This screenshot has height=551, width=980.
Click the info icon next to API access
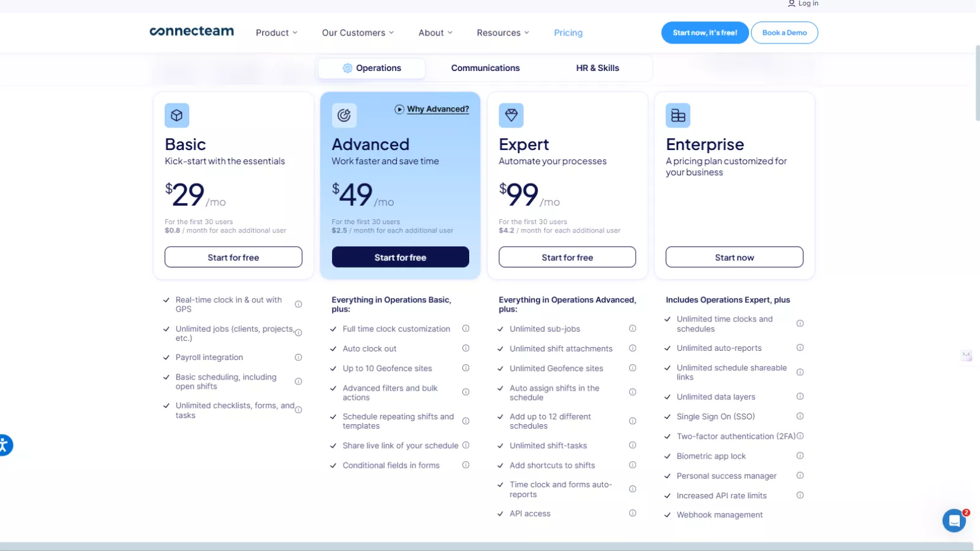click(x=633, y=513)
